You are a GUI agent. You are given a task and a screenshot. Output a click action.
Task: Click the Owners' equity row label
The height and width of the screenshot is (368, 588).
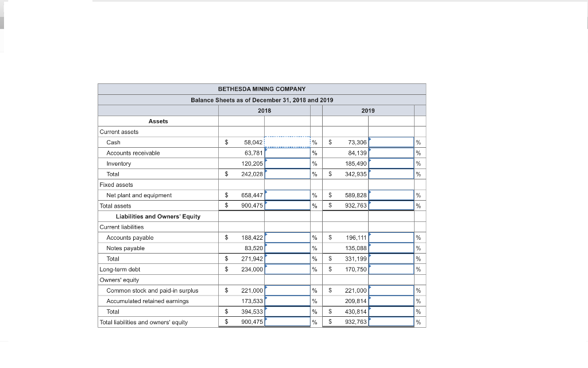click(x=119, y=280)
